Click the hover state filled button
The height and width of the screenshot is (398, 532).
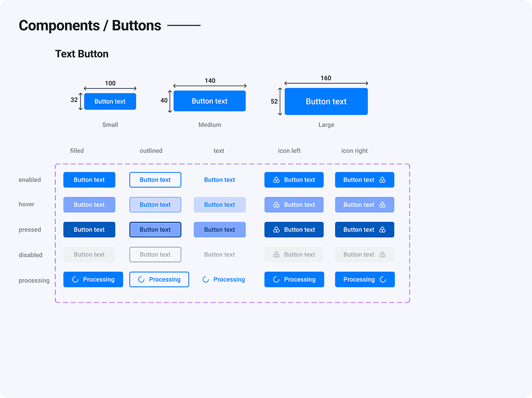[x=89, y=205]
